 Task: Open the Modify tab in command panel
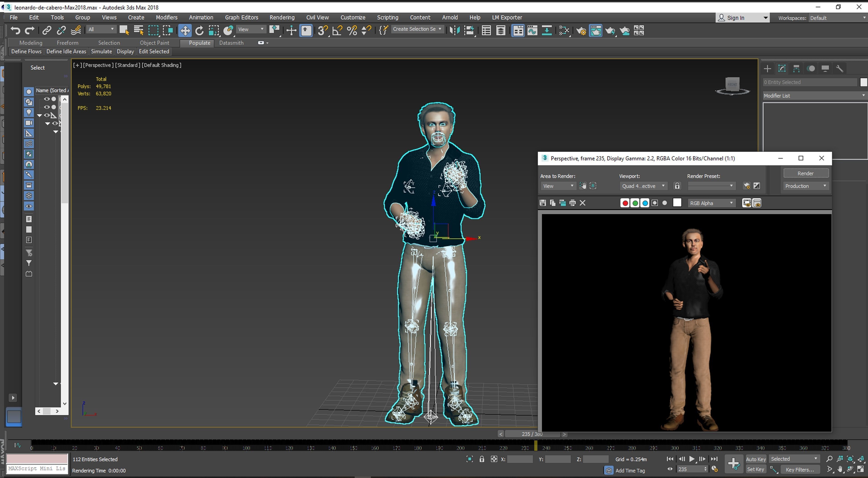pyautogui.click(x=782, y=69)
